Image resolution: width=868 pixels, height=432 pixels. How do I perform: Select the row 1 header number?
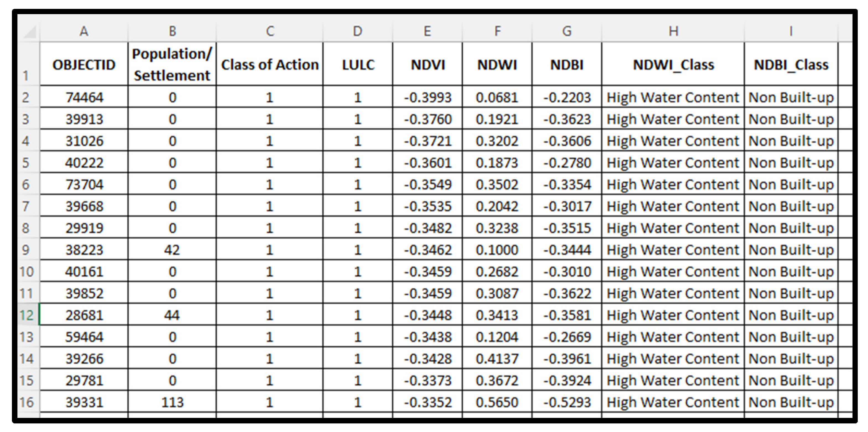pyautogui.click(x=26, y=76)
